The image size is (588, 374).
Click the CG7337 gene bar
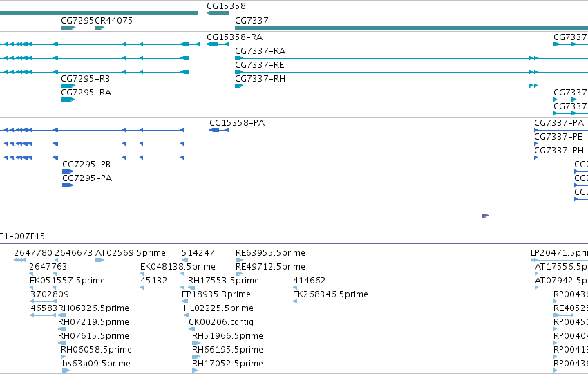(x=411, y=28)
